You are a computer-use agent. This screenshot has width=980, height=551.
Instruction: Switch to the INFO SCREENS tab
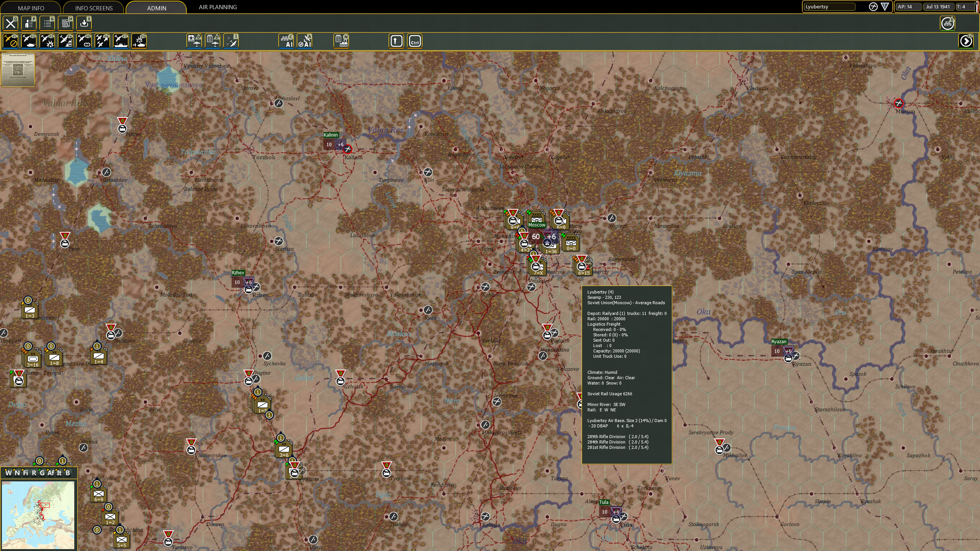(94, 8)
